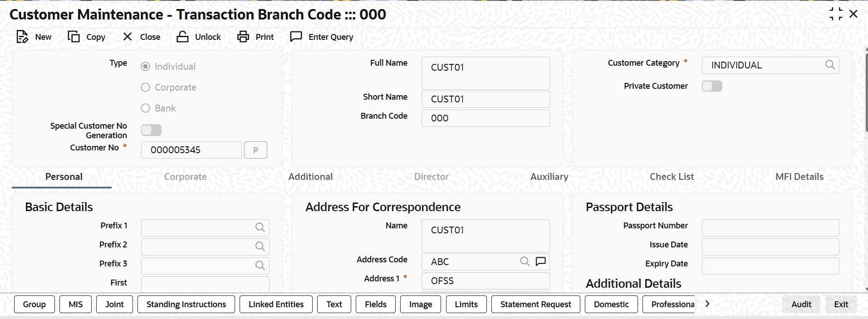Open the Domestic sub-screen button
This screenshot has width=868, height=319.
coord(611,304)
